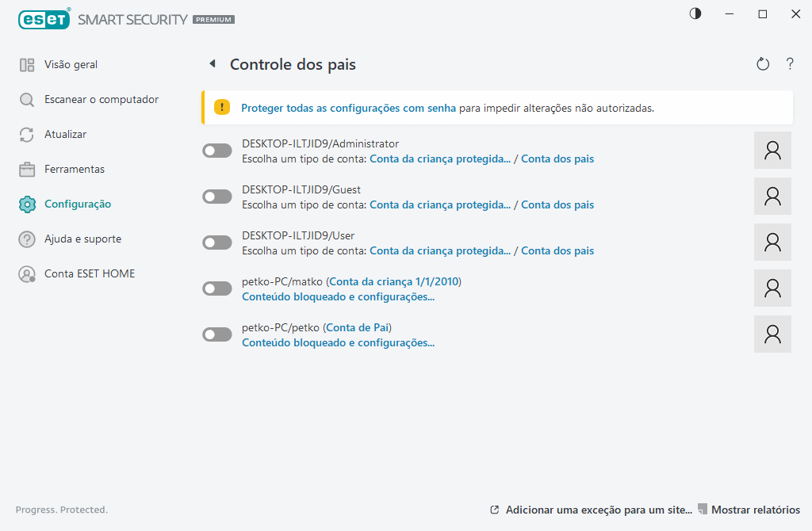
Task: Turn on the switch for petko-PC/matko
Action: [217, 288]
